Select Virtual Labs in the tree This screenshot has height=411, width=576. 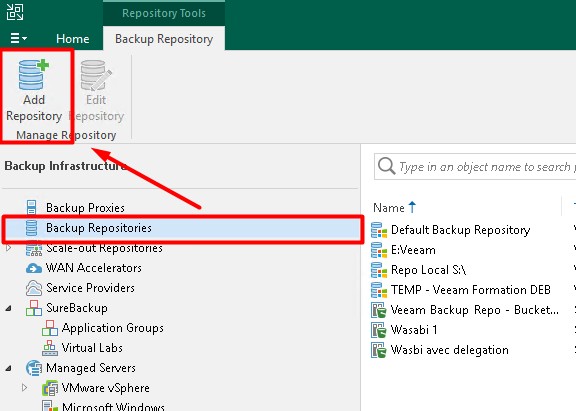(92, 348)
